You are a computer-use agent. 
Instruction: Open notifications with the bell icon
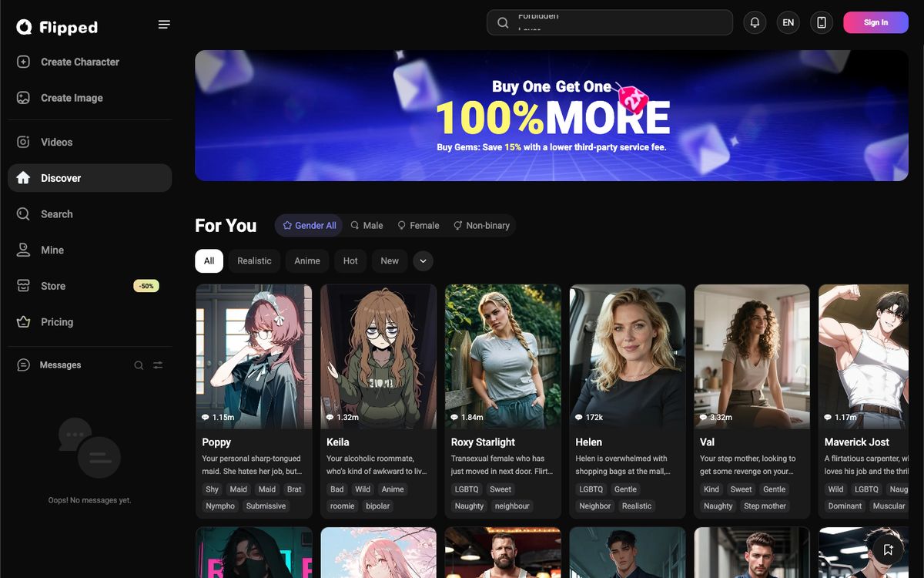click(755, 22)
